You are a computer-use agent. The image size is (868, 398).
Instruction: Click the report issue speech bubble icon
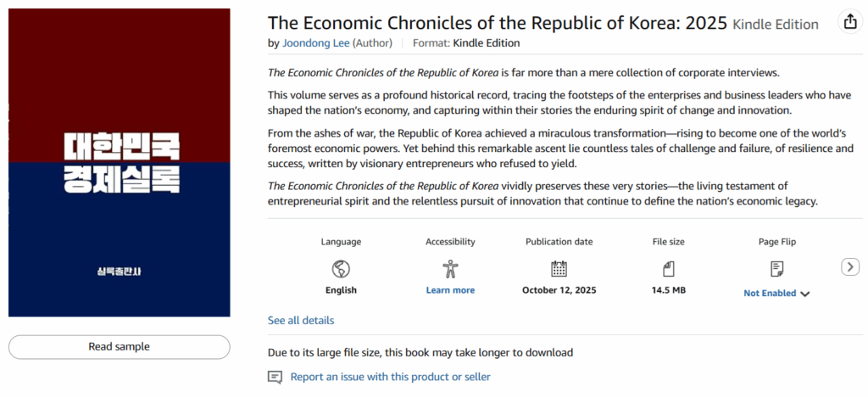coord(275,377)
